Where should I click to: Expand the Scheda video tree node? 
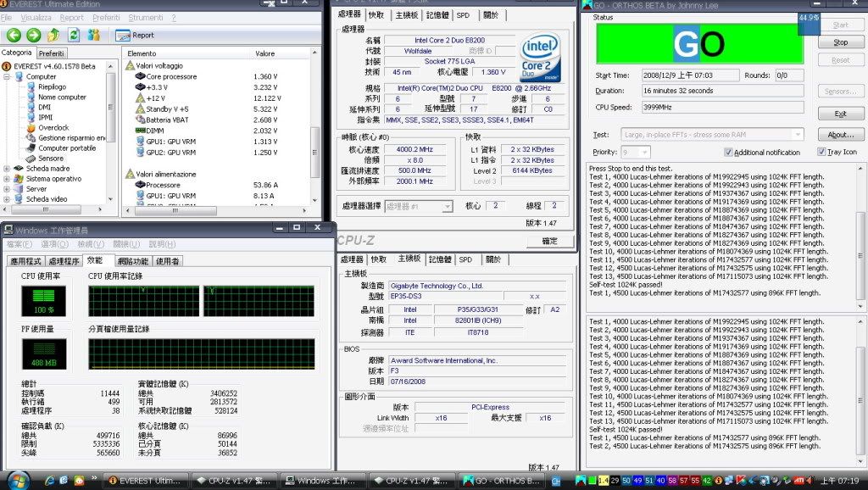pos(7,199)
